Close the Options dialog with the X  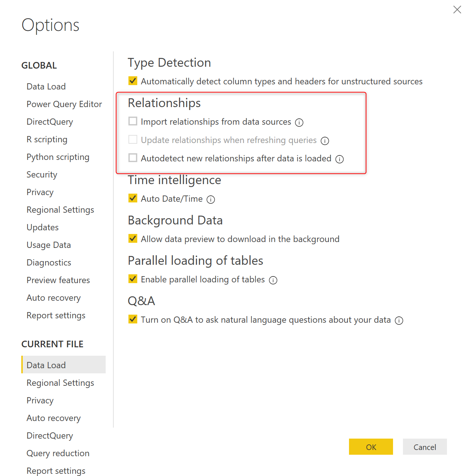coord(457,10)
